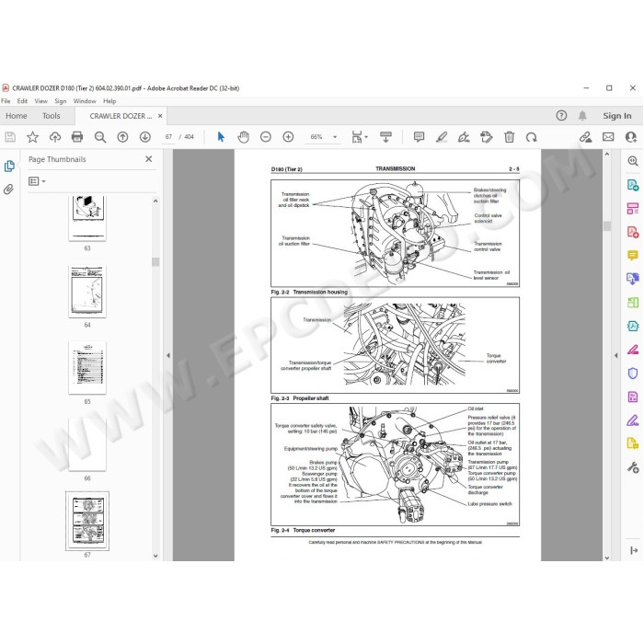Image resolution: width=644 pixels, height=644 pixels.
Task: Click the share link icon
Action: tap(586, 137)
